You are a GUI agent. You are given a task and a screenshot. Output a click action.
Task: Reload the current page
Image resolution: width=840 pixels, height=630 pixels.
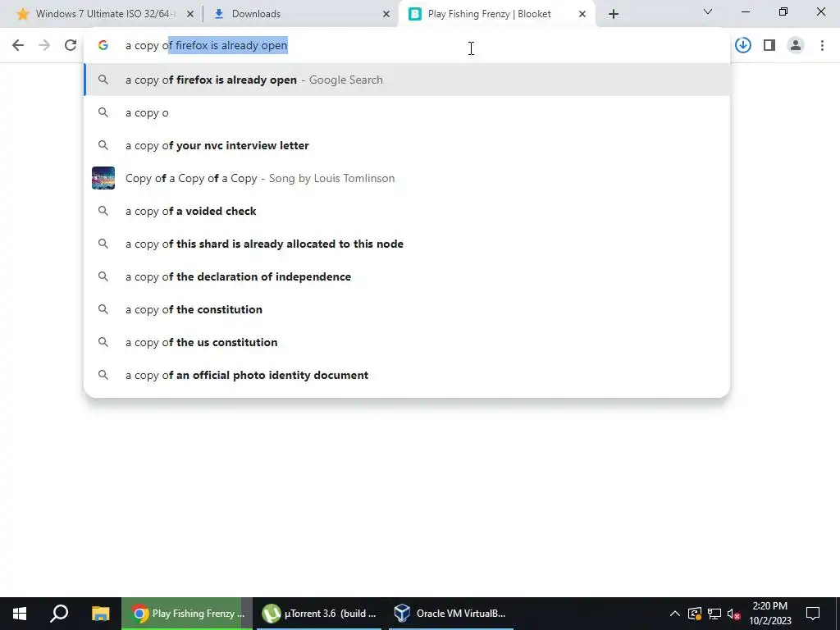[71, 46]
